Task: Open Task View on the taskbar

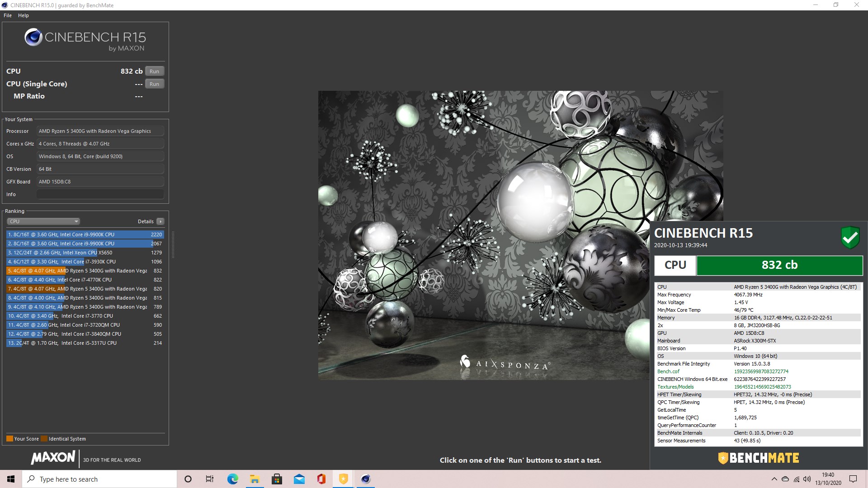Action: [x=210, y=479]
